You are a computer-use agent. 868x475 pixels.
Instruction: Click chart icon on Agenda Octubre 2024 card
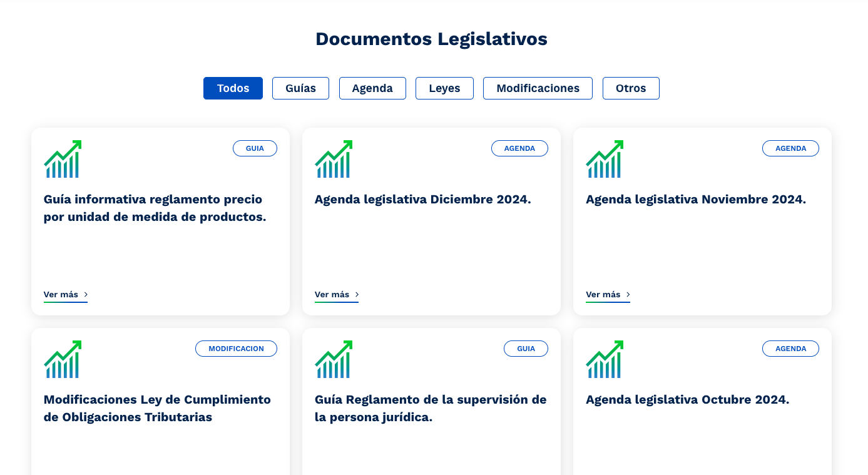coord(605,359)
